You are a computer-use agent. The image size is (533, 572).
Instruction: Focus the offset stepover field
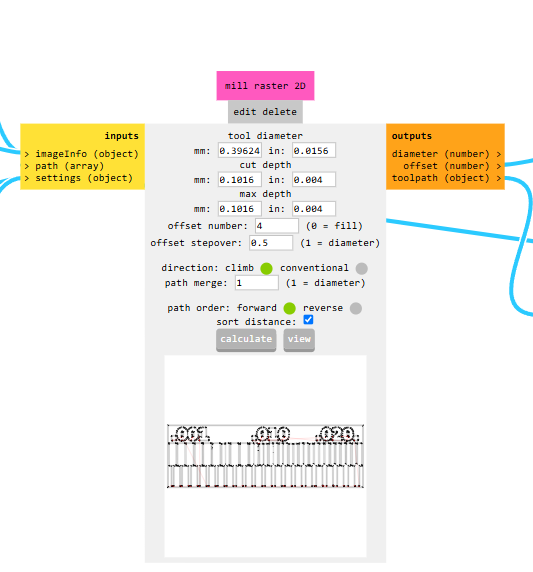(271, 243)
